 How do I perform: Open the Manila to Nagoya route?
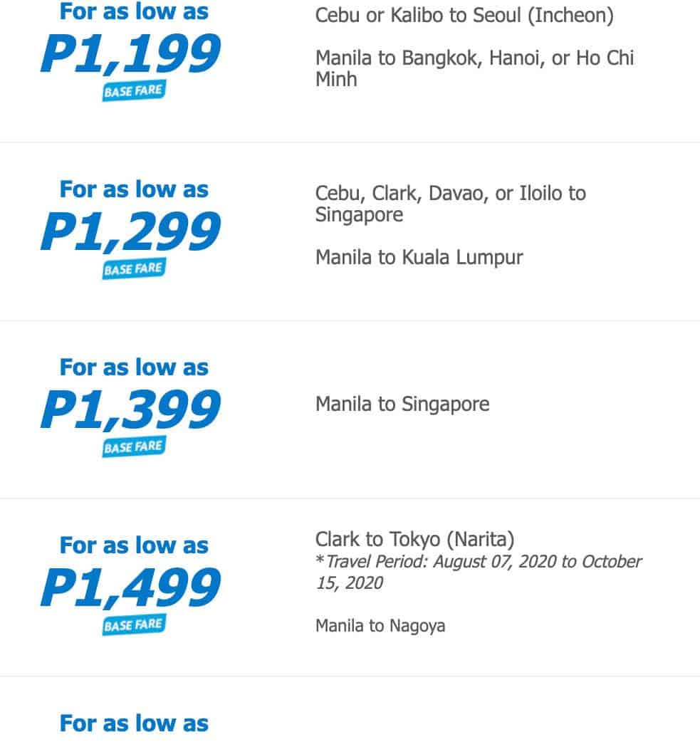tap(380, 626)
